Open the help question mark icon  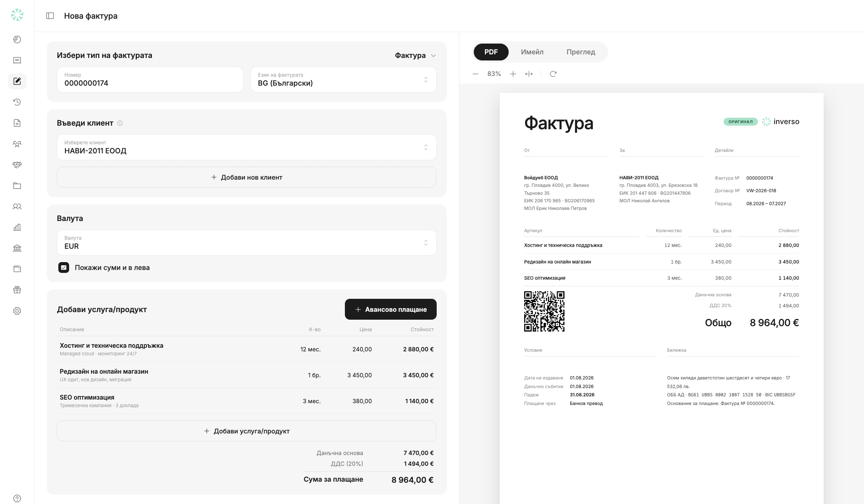click(x=17, y=499)
